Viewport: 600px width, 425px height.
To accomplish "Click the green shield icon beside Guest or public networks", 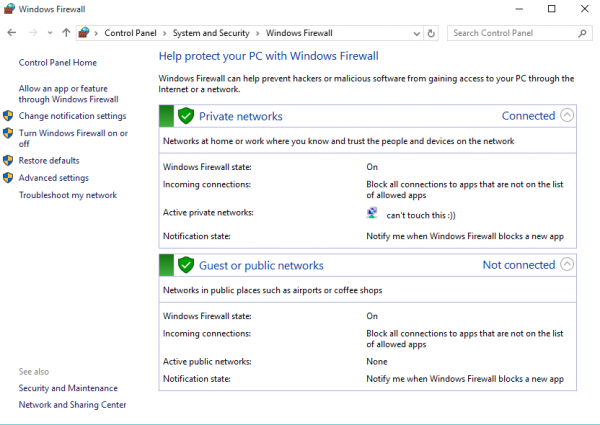I will coord(185,265).
